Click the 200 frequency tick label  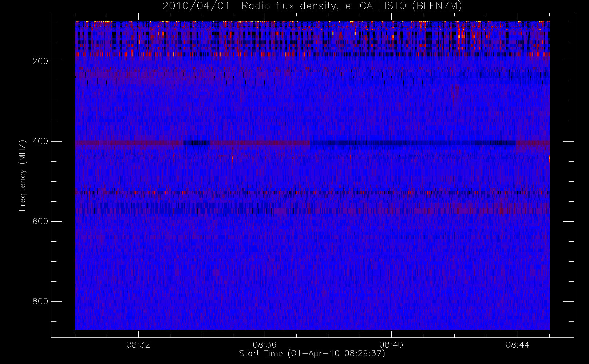tap(40, 61)
